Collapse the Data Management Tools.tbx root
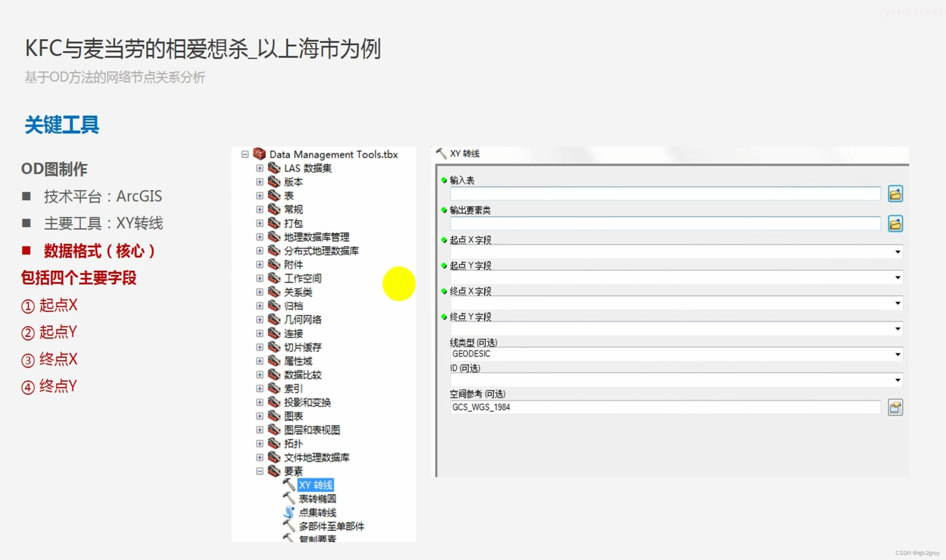Screen dimensions: 946x560 click(x=245, y=154)
